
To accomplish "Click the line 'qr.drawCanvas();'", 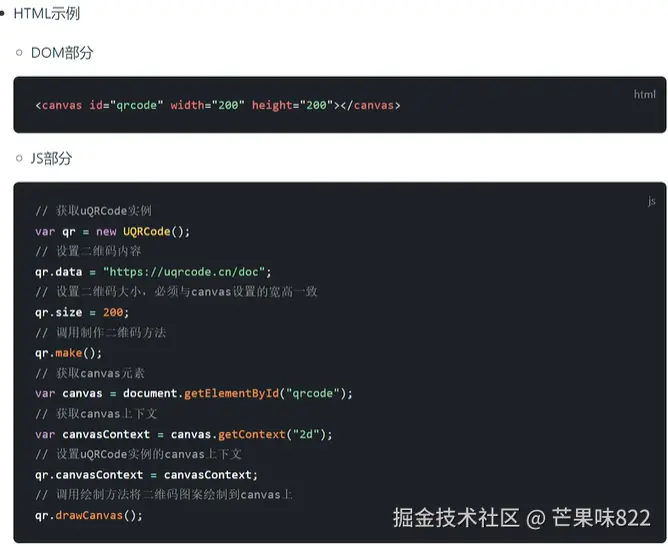I will (89, 515).
